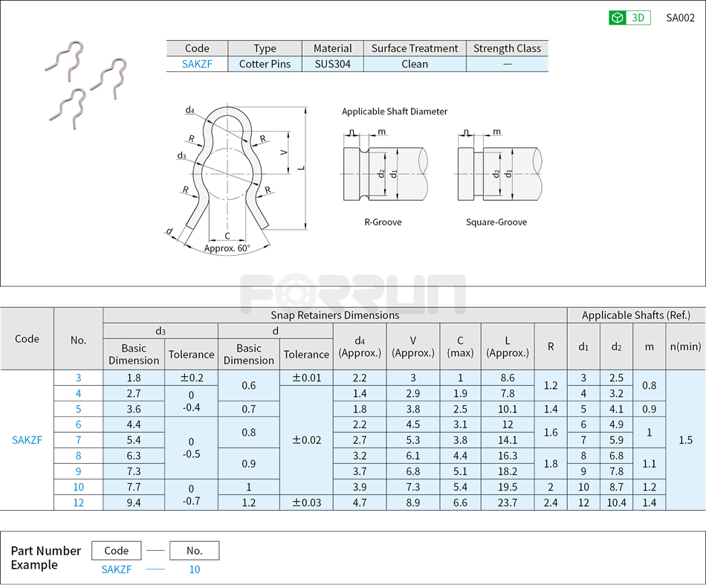706x588 pixels.
Task: Select size No. 12 link
Action: (77, 503)
